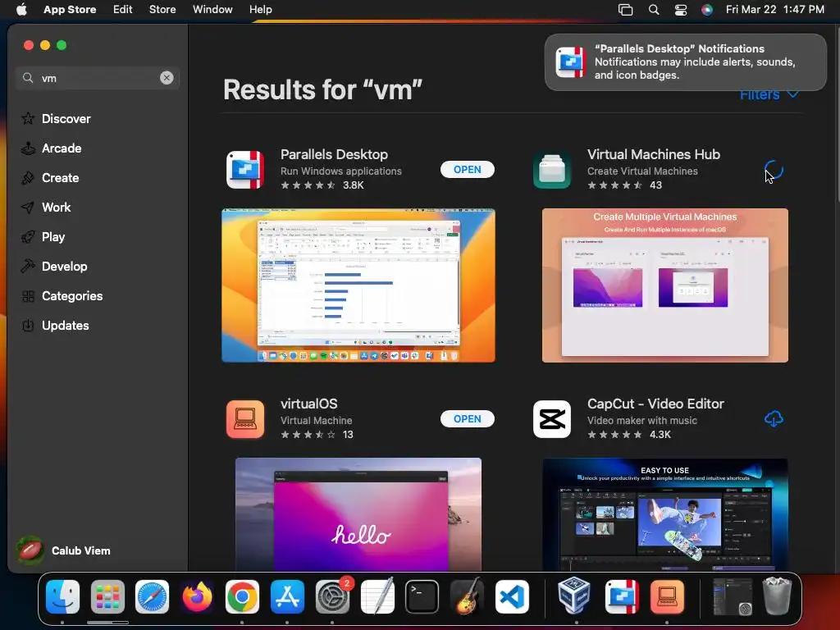Launch Safari from the Dock
This screenshot has width=840, height=630.
pyautogui.click(x=152, y=596)
